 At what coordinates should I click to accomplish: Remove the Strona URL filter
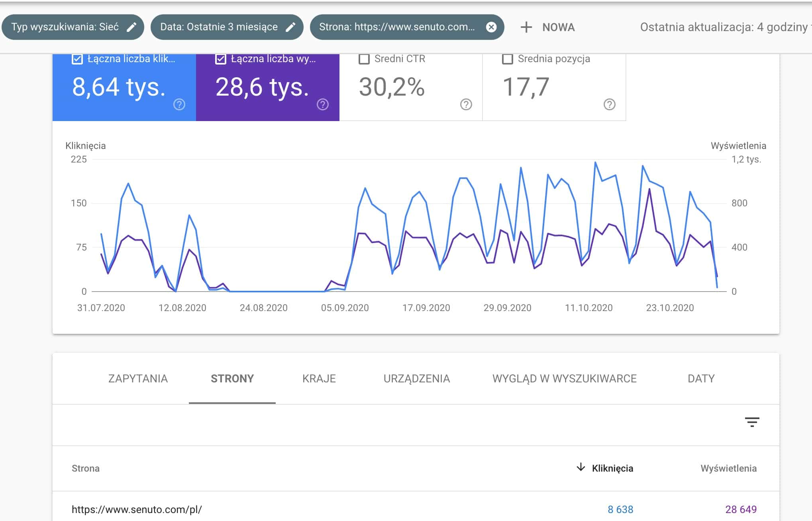(x=492, y=27)
